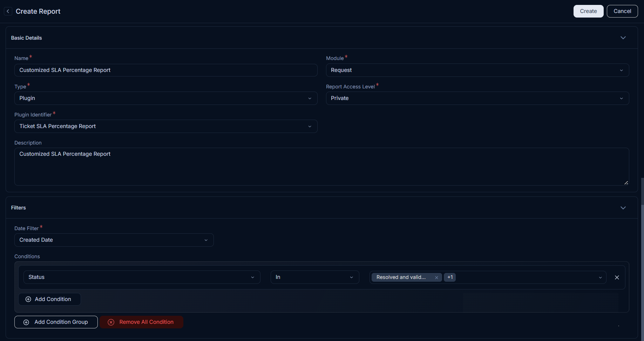This screenshot has width=644, height=341.
Task: Click the Name input field
Action: point(166,70)
